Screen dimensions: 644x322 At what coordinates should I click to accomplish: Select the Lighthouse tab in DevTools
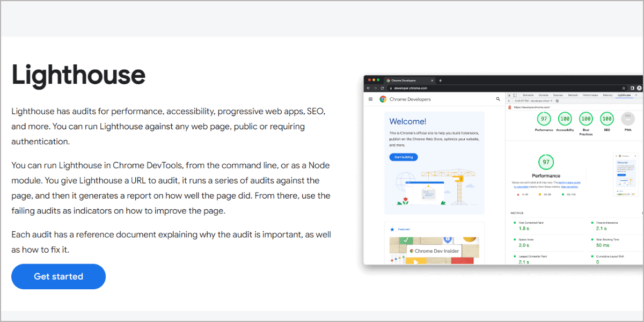pyautogui.click(x=624, y=95)
